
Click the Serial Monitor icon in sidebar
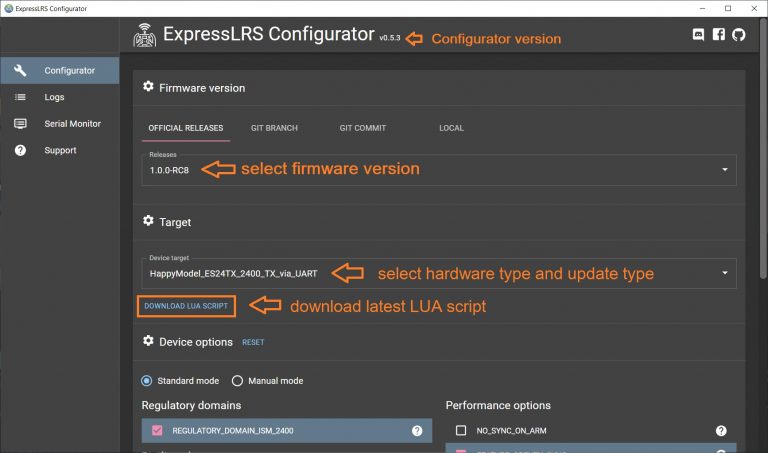pyautogui.click(x=20, y=123)
